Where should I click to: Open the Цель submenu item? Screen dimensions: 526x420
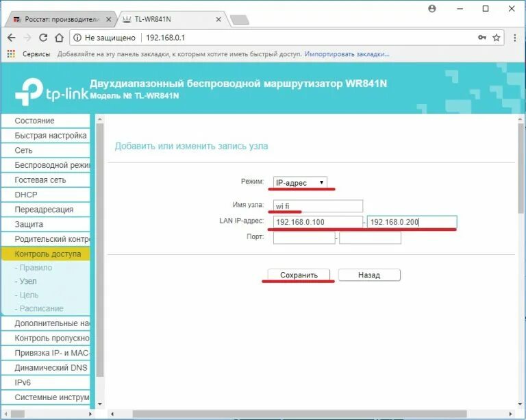pyautogui.click(x=29, y=295)
